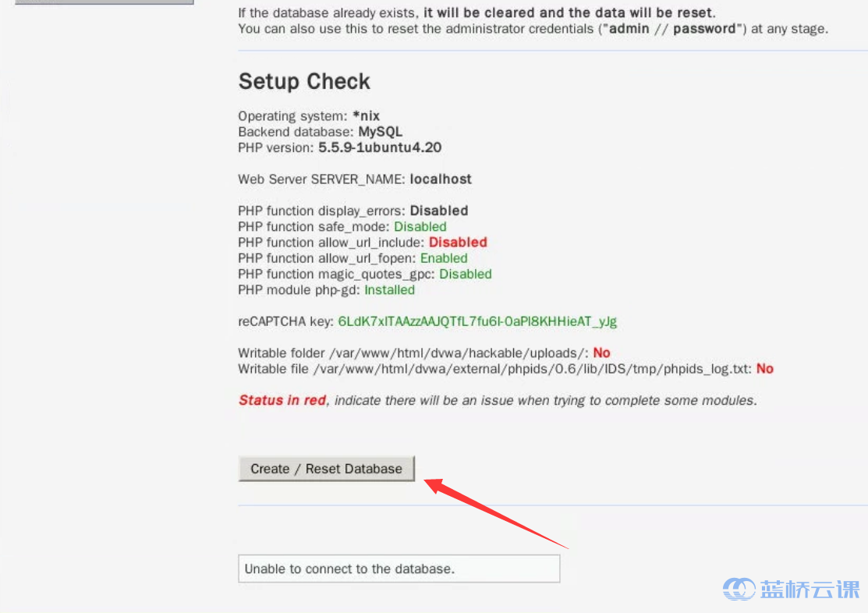Click the red arrow annotation head
868x613 pixels.
pos(434,486)
